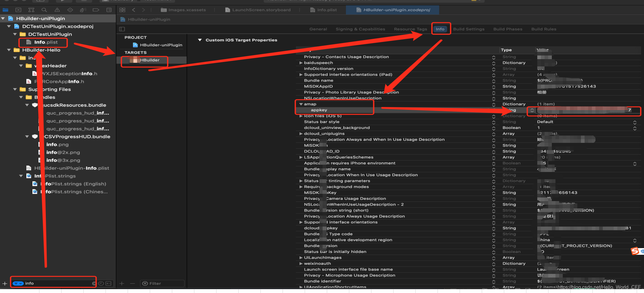Open the Build Phases tab

tap(508, 29)
